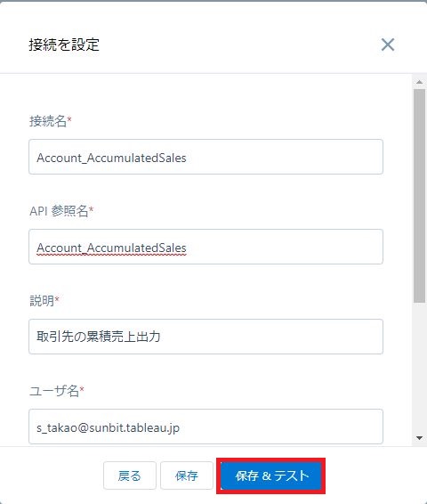Click the 接続を設定 dialog title
The height and width of the screenshot is (504, 427).
click(64, 45)
